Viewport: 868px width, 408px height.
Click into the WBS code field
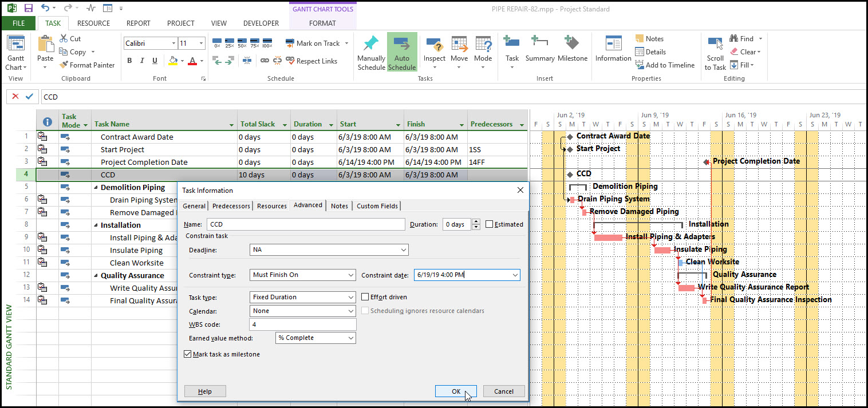click(x=303, y=324)
